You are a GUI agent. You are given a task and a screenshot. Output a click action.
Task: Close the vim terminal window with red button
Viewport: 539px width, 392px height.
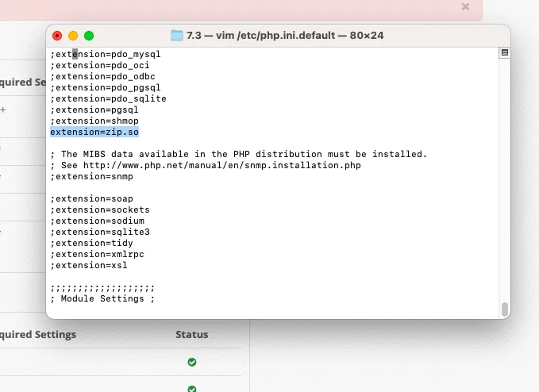coord(57,36)
